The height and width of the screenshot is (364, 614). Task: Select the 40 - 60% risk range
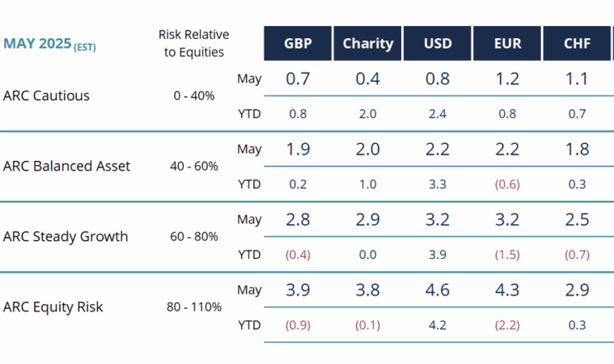194,166
